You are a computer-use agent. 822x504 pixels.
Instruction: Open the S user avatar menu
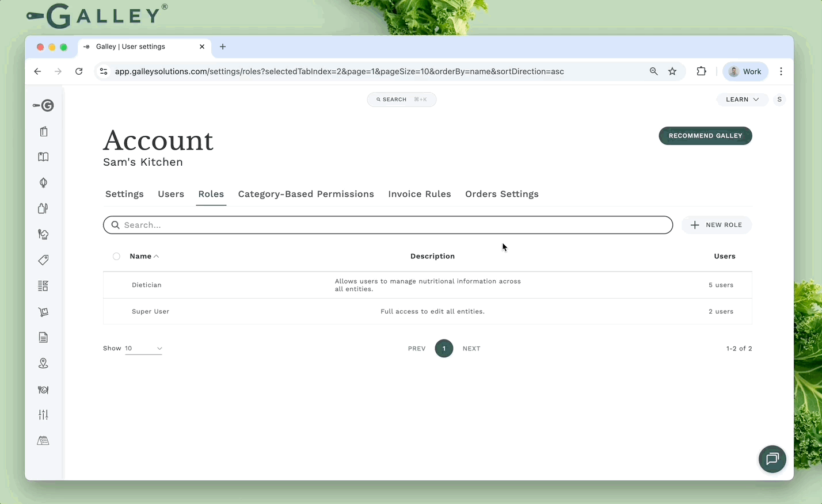point(779,100)
